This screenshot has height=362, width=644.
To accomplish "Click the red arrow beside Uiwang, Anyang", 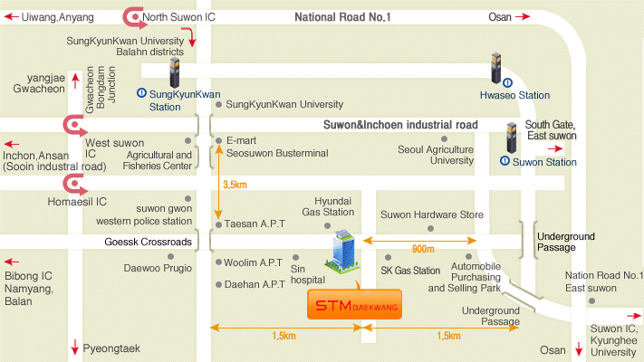I will point(8,16).
